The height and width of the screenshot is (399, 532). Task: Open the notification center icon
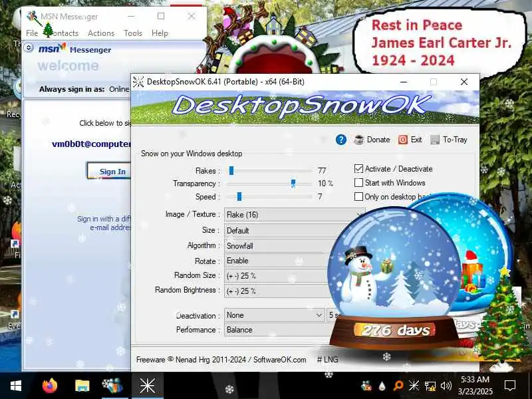click(x=510, y=386)
